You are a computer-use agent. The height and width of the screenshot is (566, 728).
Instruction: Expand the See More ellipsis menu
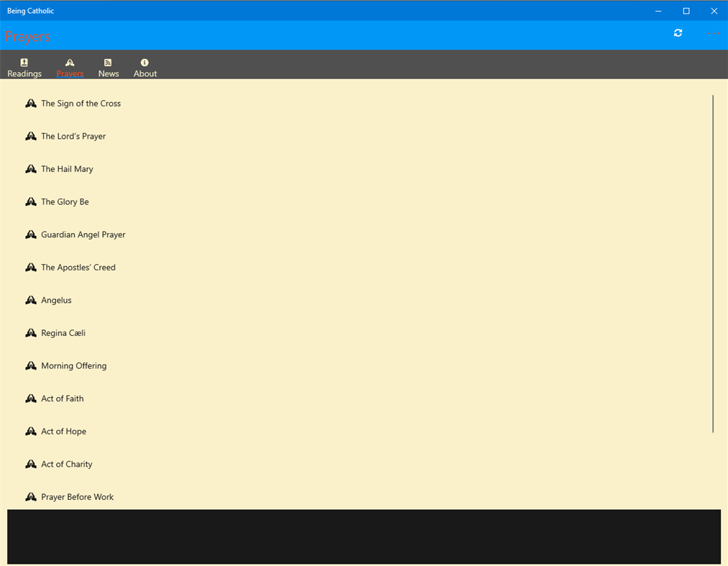click(713, 32)
